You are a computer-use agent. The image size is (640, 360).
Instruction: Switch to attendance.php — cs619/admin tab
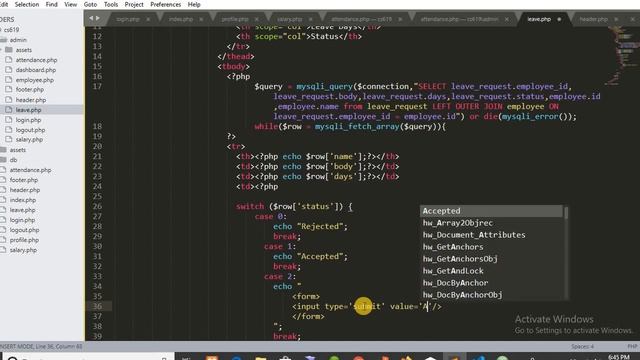459,19
